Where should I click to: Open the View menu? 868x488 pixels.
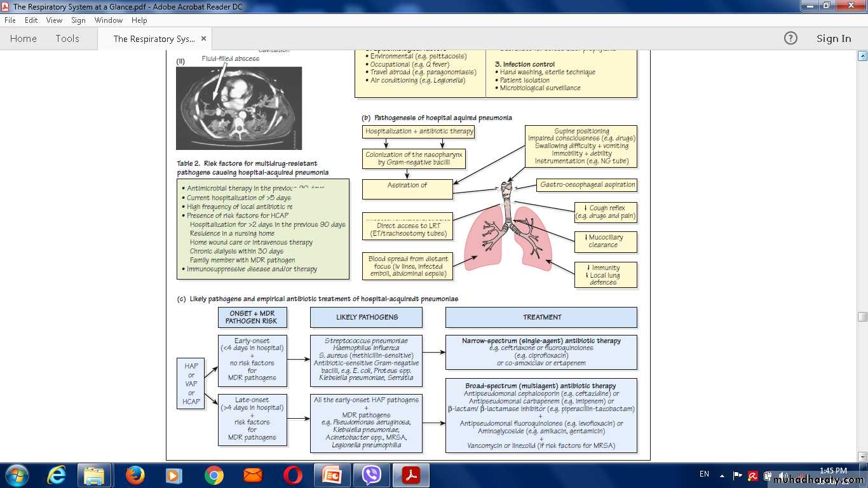[54, 20]
